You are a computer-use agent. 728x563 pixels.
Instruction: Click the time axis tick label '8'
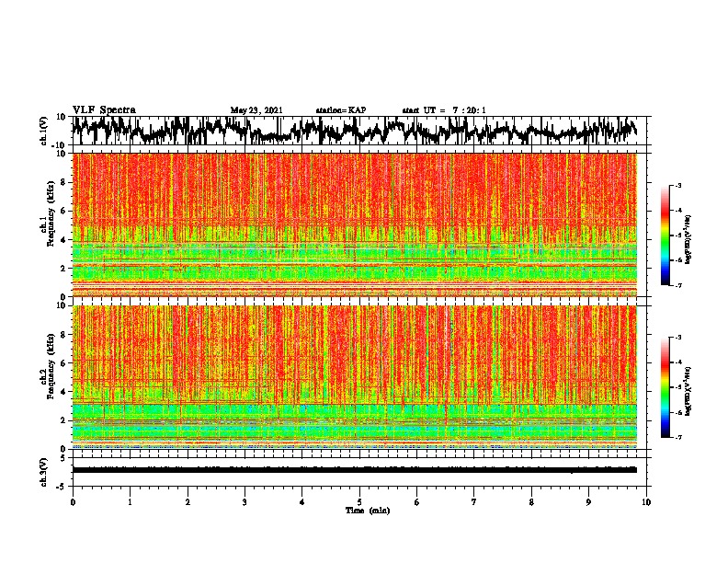[531, 502]
